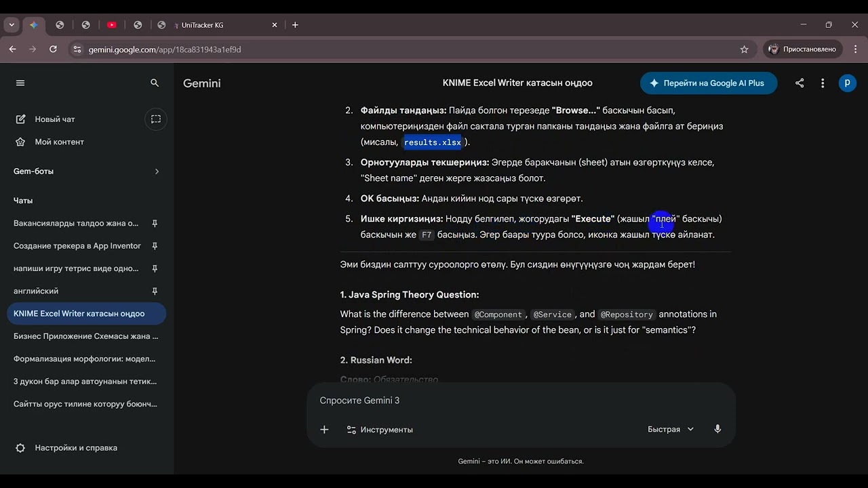Open the Google account avatar

click(x=848, y=83)
